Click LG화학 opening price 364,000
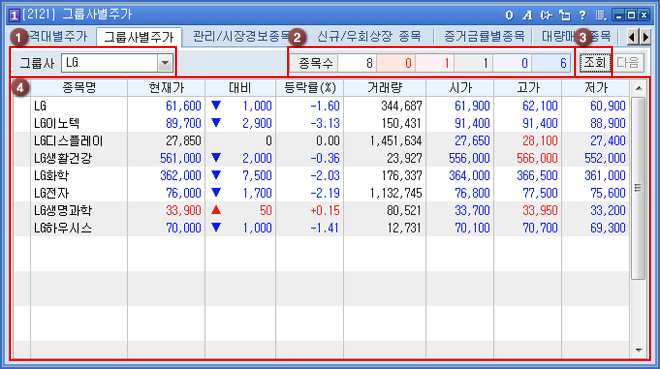Viewport: 660px width, 369px height. pyautogui.click(x=469, y=175)
